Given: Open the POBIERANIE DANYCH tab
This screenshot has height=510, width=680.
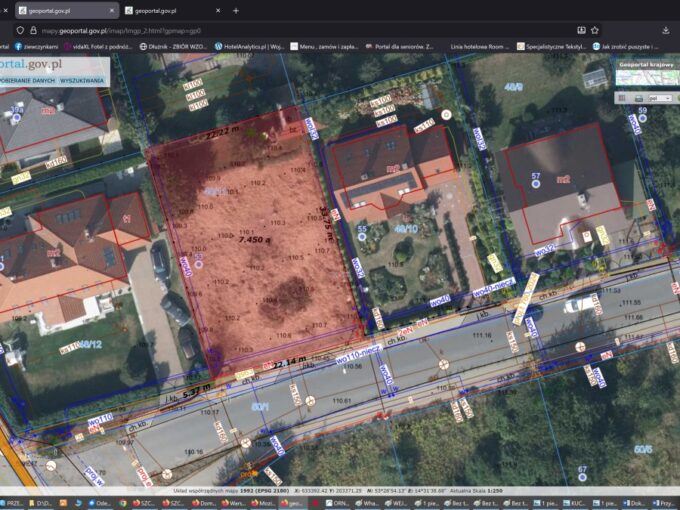Looking at the screenshot, I should point(27,79).
